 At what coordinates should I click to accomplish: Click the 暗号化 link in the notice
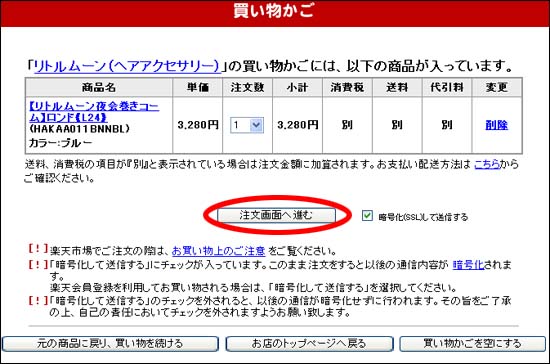(468, 264)
